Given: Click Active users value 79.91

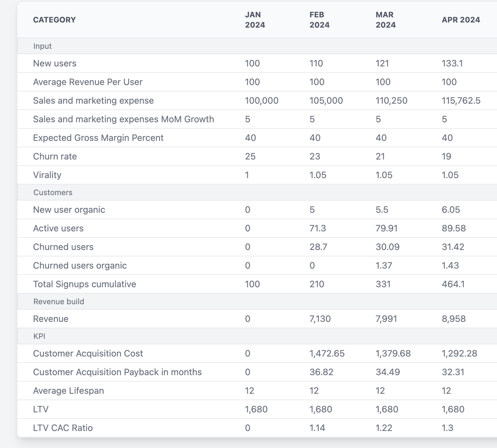Looking at the screenshot, I should tap(387, 228).
